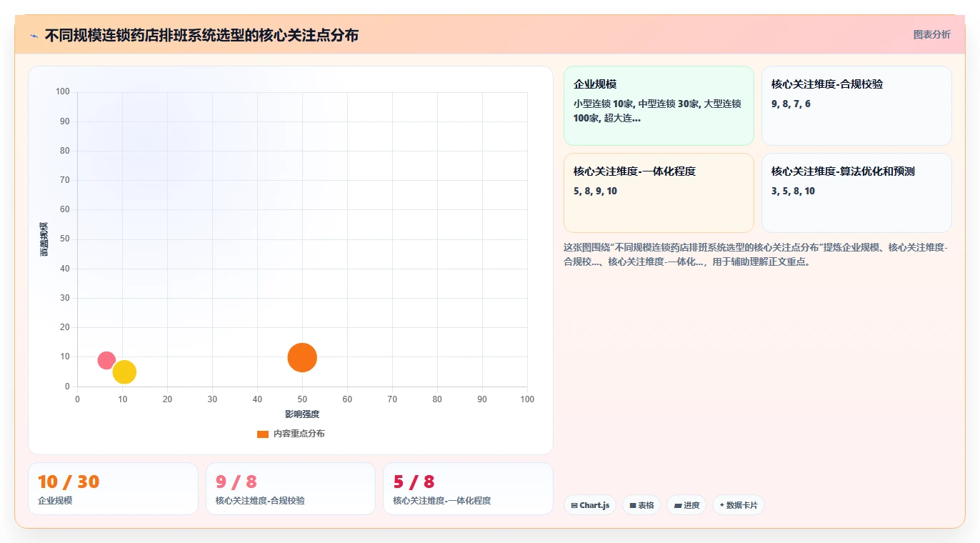Click the values 5, 8, 9, 10

pos(595,191)
